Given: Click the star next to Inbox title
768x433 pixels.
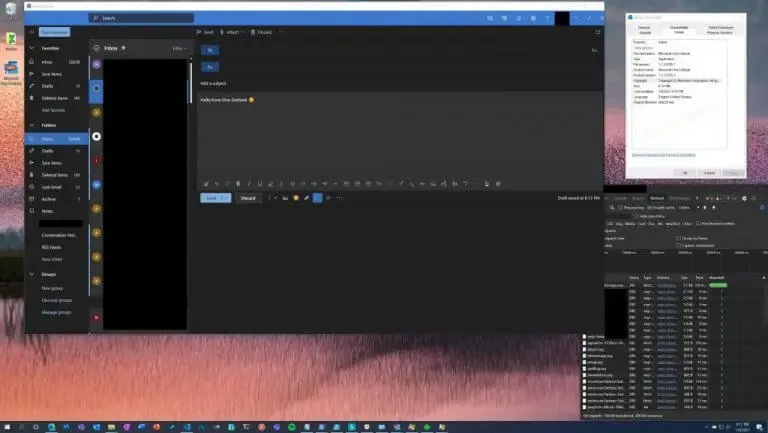Looking at the screenshot, I should (124, 47).
